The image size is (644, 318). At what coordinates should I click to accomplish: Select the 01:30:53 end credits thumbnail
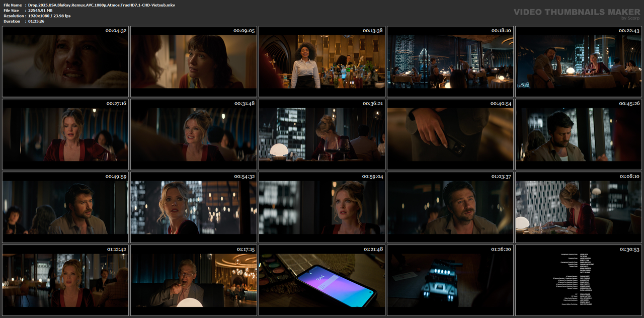(579, 280)
